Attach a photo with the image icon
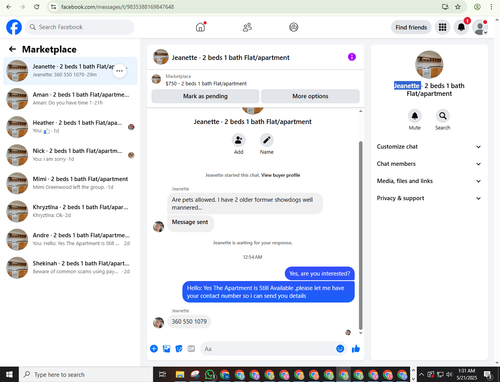The height and width of the screenshot is (382, 500). tap(166, 349)
